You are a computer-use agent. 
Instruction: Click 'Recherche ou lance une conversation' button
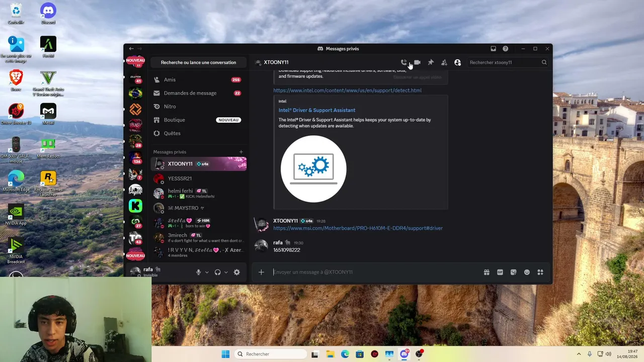coord(198,62)
